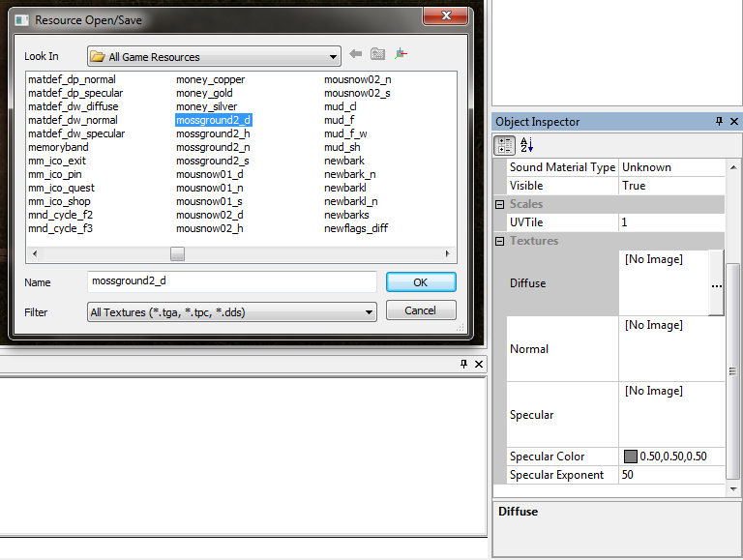Click the pin icon on the lower-left panel

463,364
